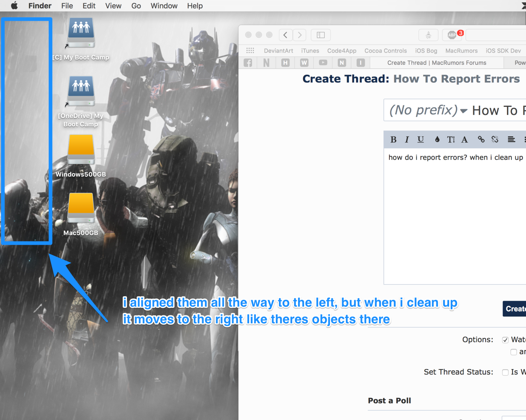Open the font size (TI) tool
Viewport: 526px width, 420px height.
451,140
